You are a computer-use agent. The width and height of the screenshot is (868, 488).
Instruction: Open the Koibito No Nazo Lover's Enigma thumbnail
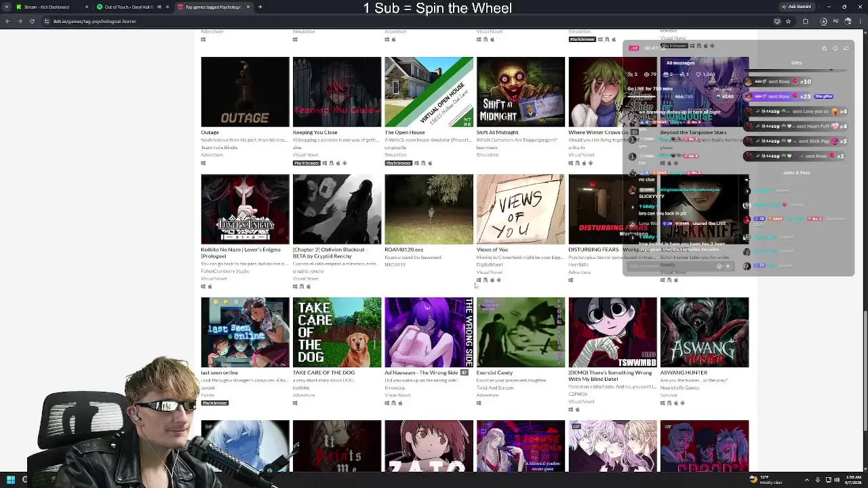click(x=245, y=209)
